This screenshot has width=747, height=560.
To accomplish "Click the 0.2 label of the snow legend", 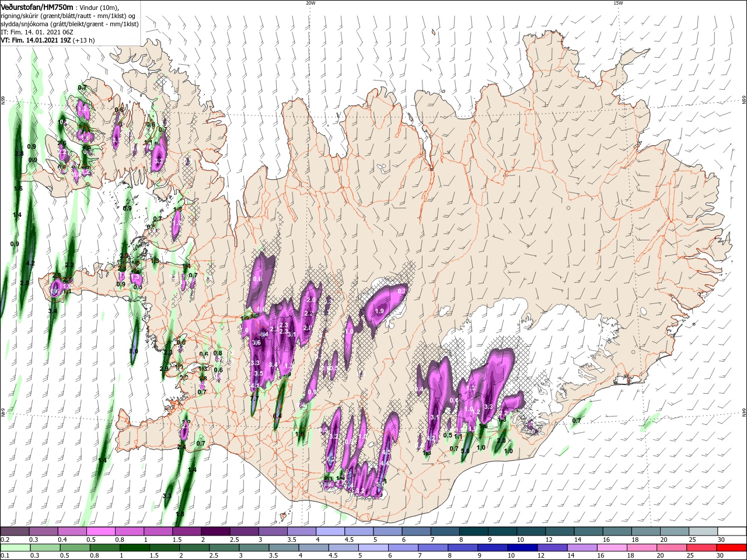I will tap(4, 540).
